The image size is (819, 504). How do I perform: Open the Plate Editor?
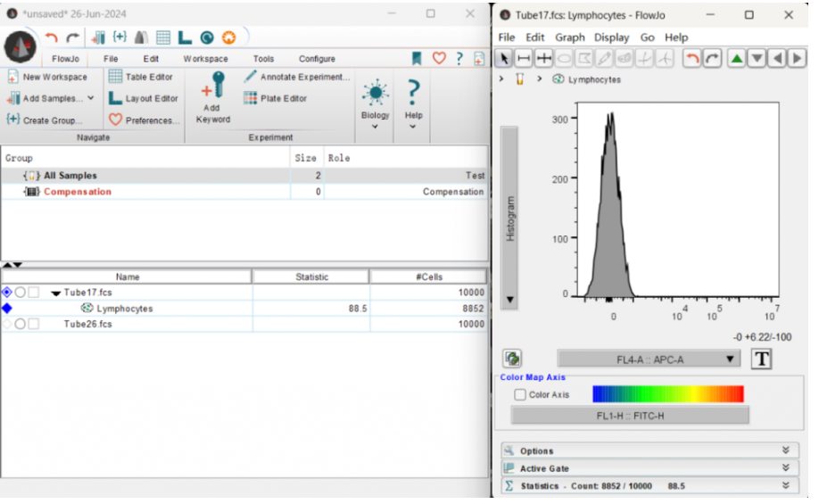276,98
